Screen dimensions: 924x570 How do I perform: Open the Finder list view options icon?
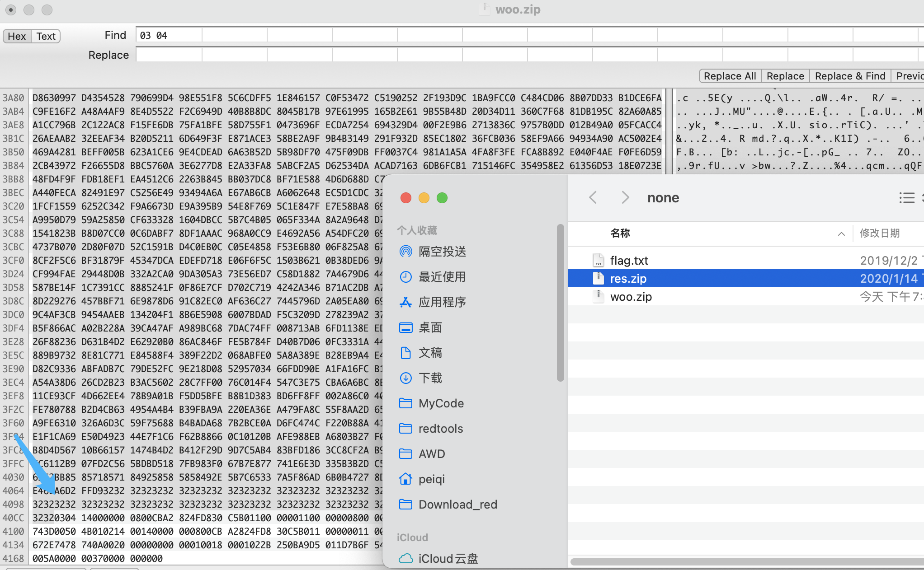click(x=907, y=197)
